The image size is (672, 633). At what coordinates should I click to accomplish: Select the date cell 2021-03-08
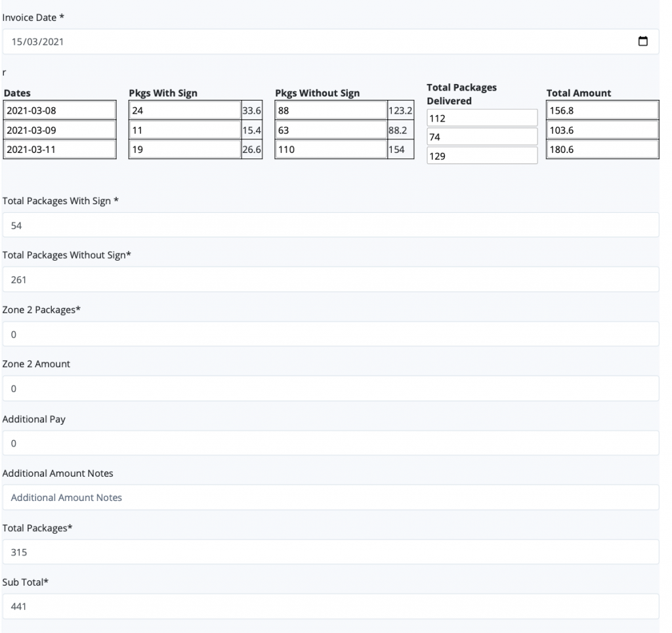point(60,110)
